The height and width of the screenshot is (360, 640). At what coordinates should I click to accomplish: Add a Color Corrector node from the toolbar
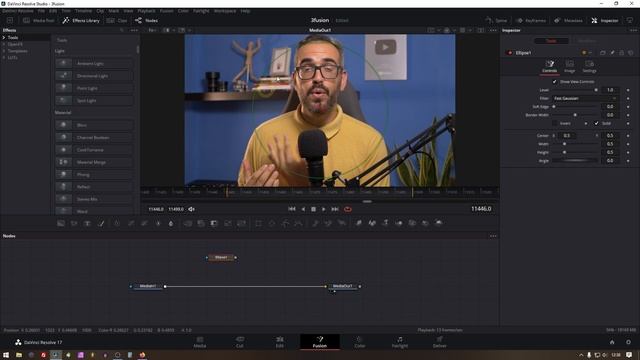coord(117,223)
